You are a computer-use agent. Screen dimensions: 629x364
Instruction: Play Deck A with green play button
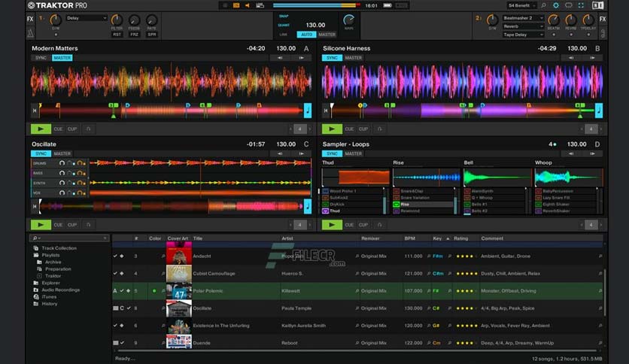(41, 129)
